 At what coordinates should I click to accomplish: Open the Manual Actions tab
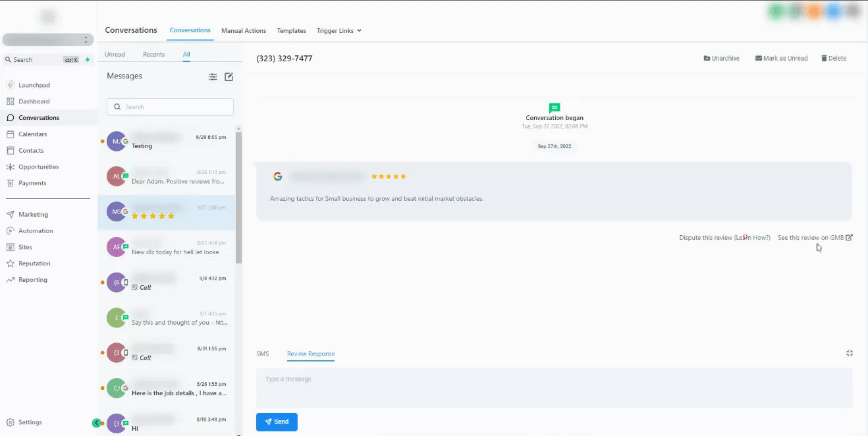click(244, 31)
